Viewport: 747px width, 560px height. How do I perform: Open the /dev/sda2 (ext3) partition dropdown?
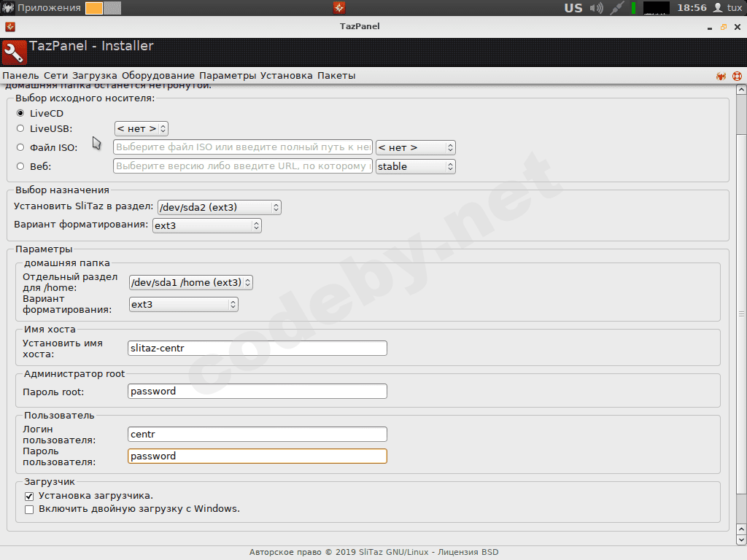click(219, 207)
